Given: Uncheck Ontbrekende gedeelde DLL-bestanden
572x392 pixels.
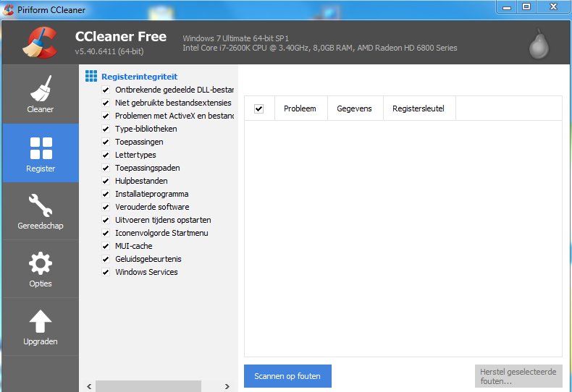Looking at the screenshot, I should coord(106,90).
